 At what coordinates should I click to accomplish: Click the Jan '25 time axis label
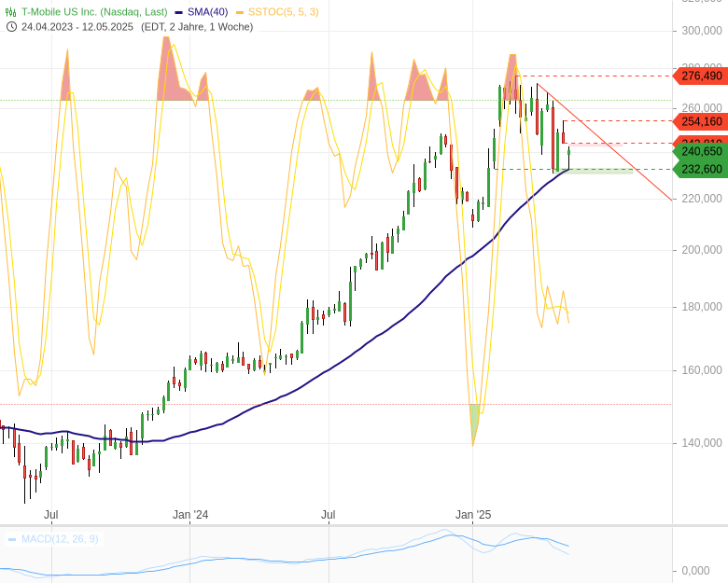tap(473, 515)
